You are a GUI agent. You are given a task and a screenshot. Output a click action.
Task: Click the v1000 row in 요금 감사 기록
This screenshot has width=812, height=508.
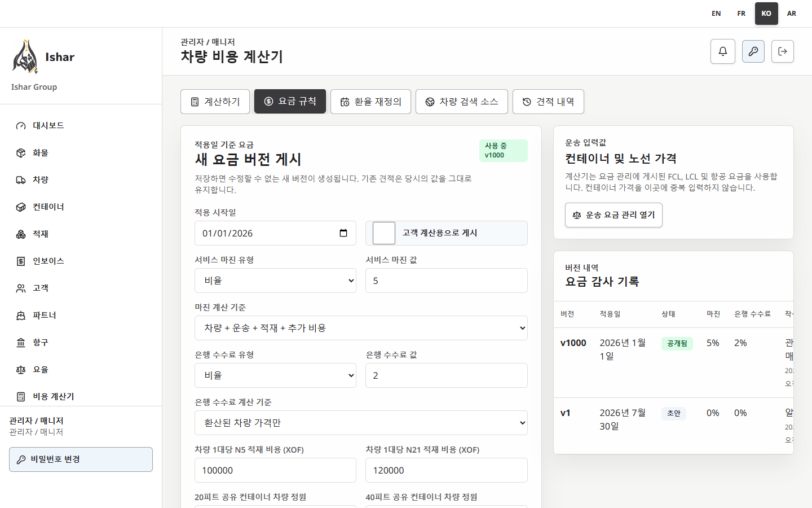[673, 363]
